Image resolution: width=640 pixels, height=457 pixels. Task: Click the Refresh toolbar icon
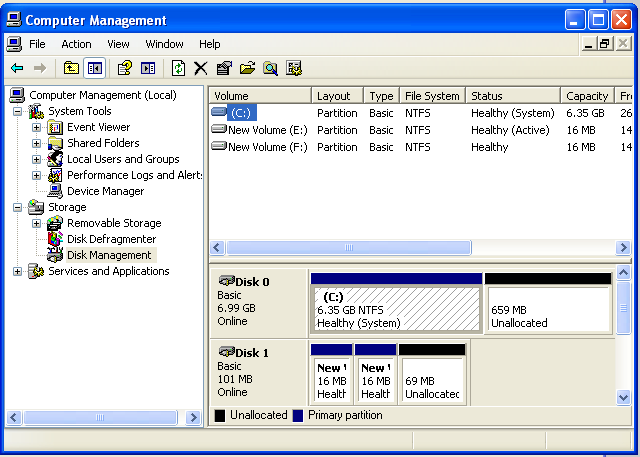click(178, 68)
